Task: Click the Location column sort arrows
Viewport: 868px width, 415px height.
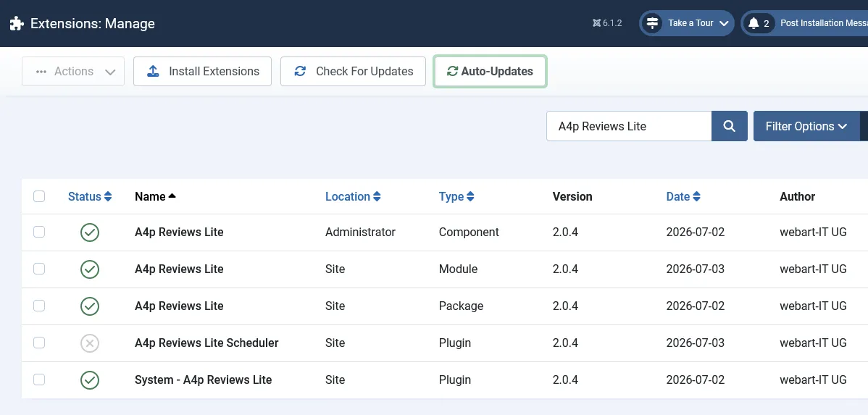Action: tap(377, 196)
